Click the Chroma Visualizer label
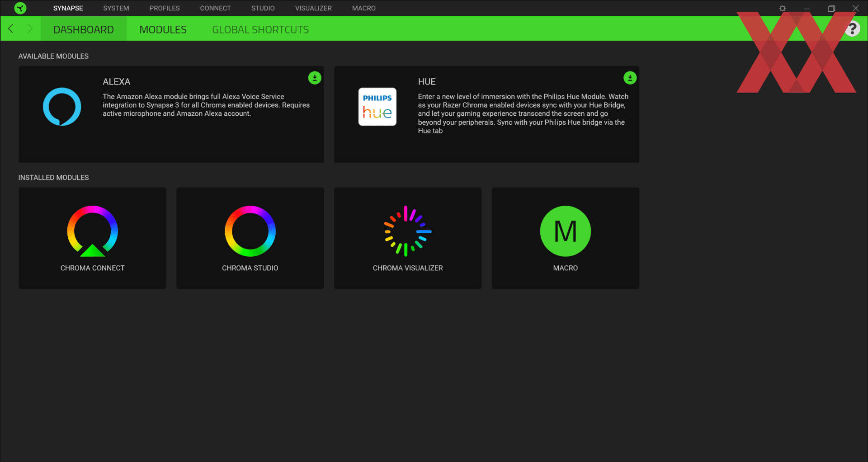Image resolution: width=868 pixels, height=462 pixels. point(408,268)
